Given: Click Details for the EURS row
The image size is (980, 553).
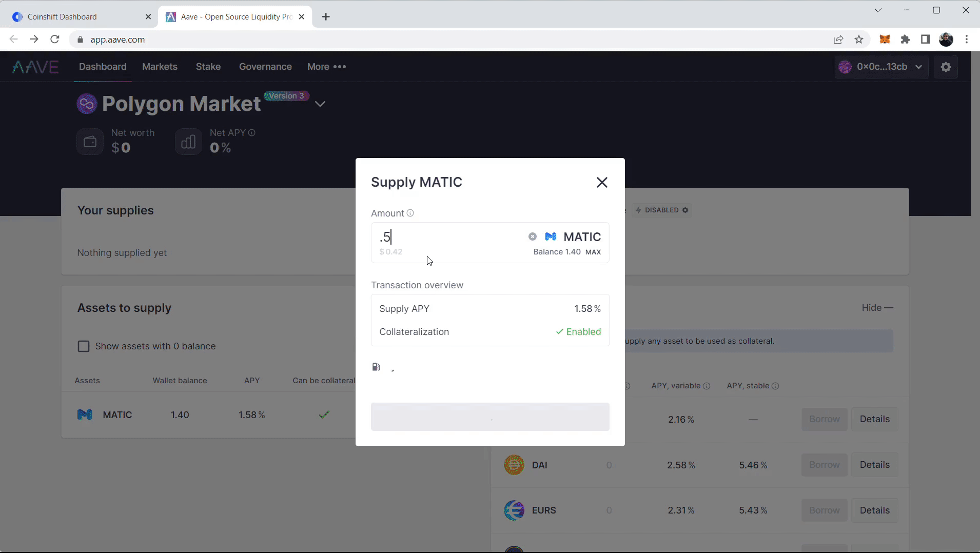Looking at the screenshot, I should click(x=874, y=510).
